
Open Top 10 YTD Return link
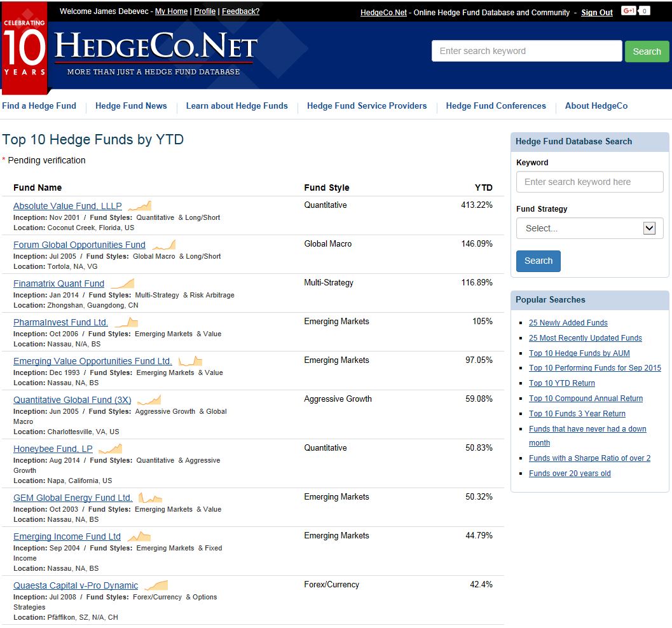tap(561, 383)
